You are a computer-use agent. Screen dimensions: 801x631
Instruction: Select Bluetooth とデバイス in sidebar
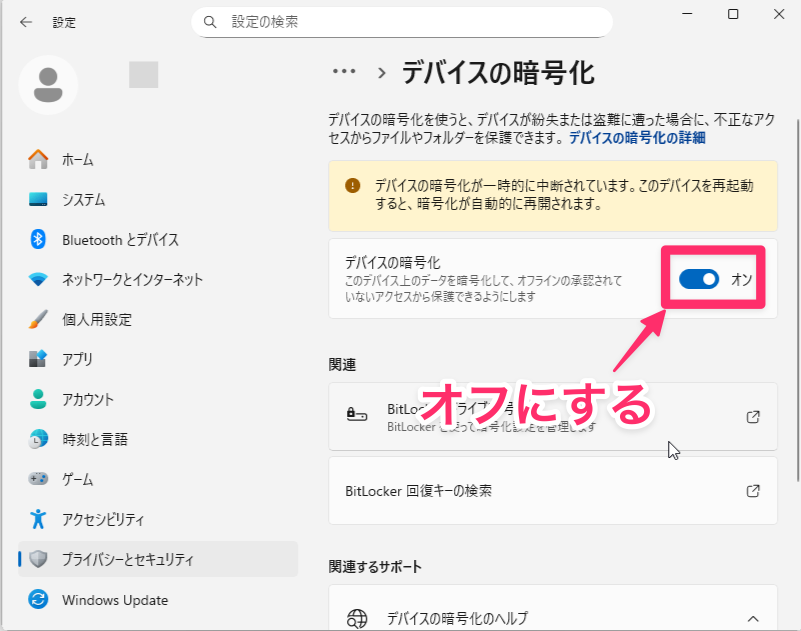[x=120, y=239]
